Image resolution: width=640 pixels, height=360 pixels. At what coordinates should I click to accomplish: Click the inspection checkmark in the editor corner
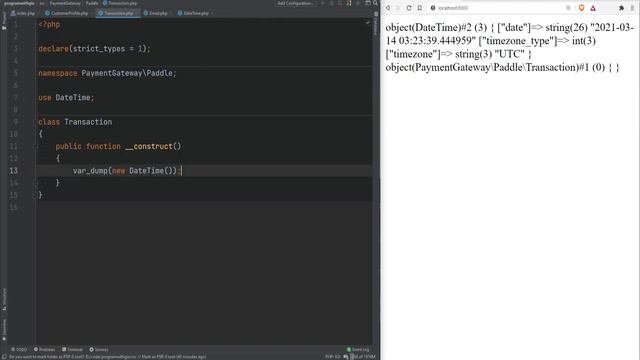(367, 22)
